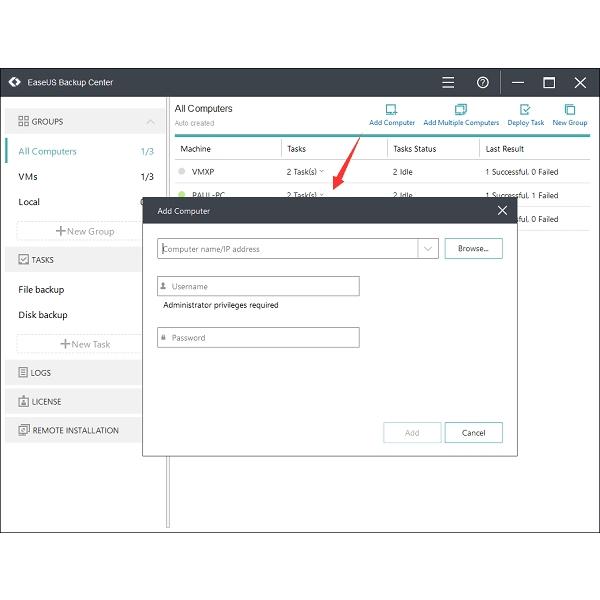This screenshot has width=600, height=600.
Task: Open the hamburger menu in title bar
Action: [448, 83]
